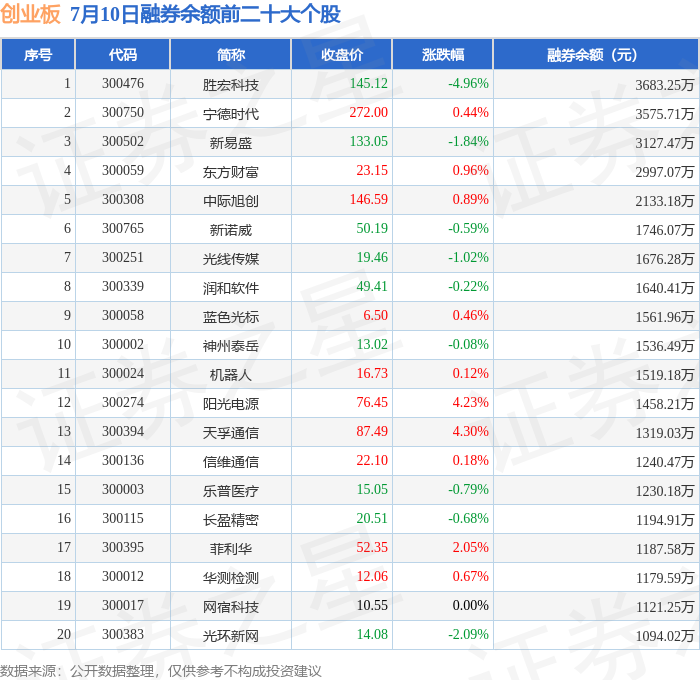The image size is (700, 680).
Task: Click the 融券余额（元） column header
Action: pos(596,54)
